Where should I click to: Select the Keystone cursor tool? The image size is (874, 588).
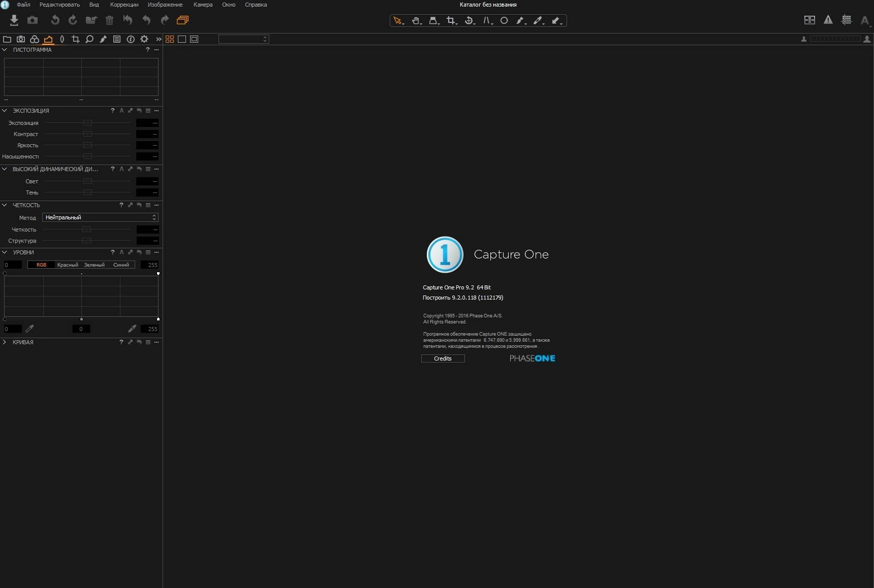487,21
